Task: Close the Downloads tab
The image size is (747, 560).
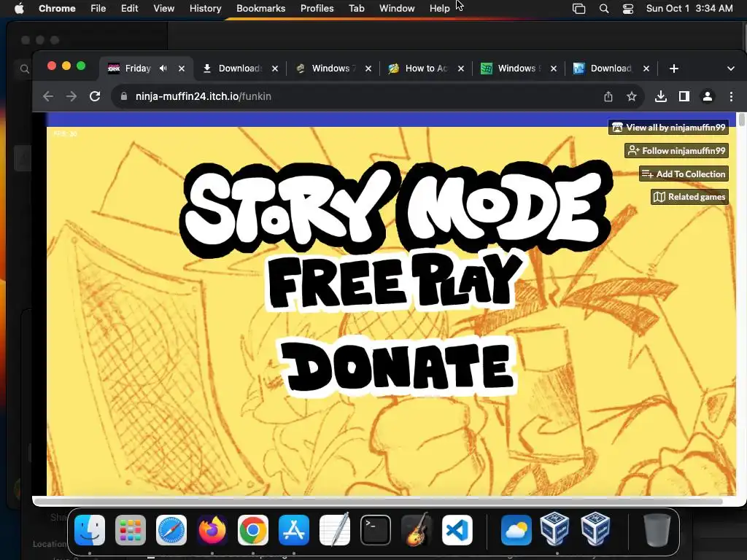Action: coord(275,69)
